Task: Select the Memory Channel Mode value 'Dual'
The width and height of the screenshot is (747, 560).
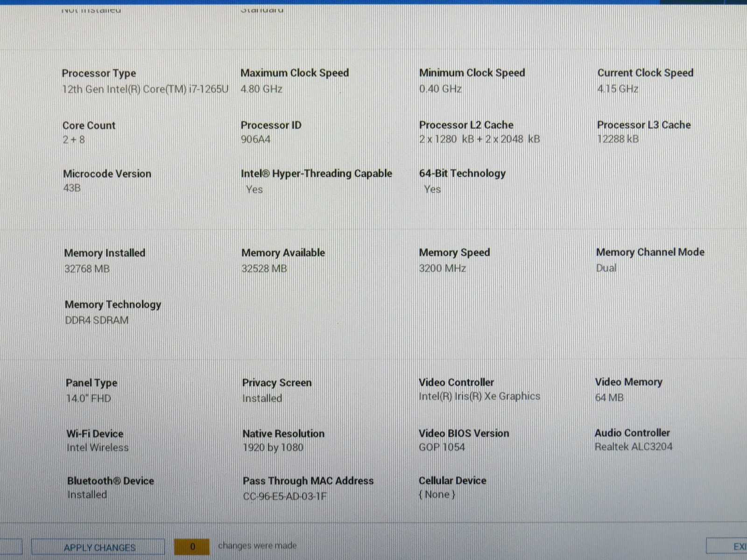Action: [x=606, y=268]
